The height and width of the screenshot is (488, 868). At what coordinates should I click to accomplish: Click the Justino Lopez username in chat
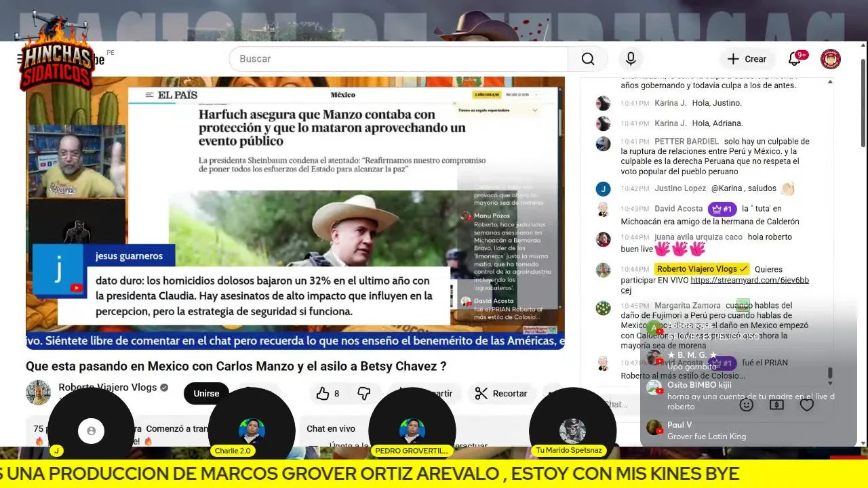pos(680,188)
